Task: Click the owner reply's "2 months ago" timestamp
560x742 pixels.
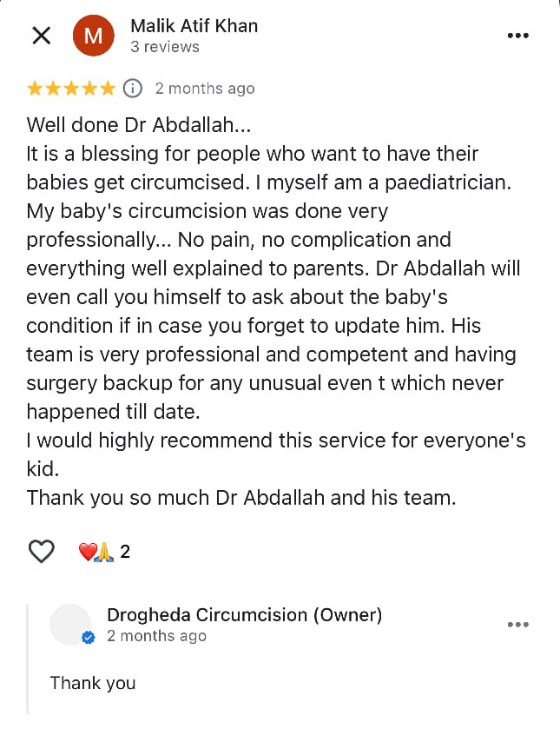Action: [x=156, y=636]
